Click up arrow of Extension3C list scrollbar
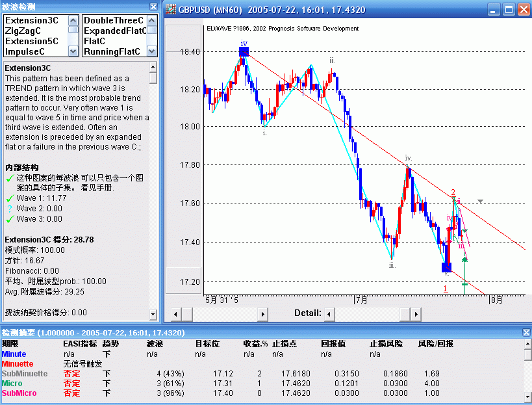 (73, 21)
